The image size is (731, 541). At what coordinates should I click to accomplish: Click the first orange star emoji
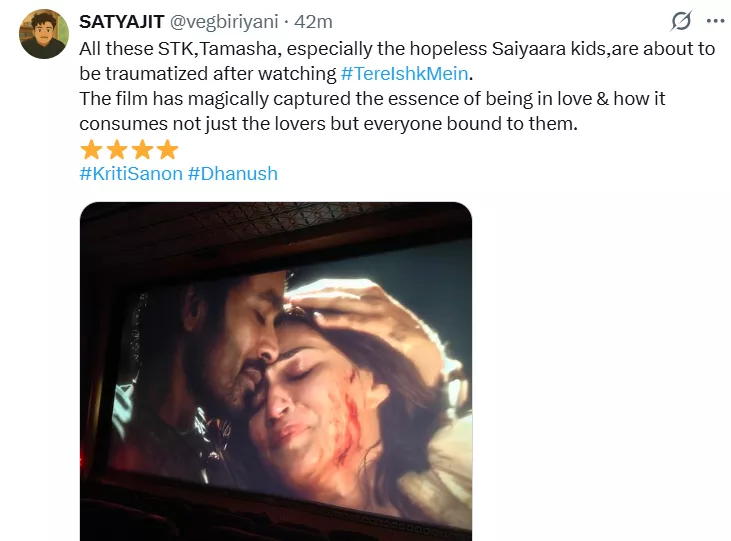[91, 150]
